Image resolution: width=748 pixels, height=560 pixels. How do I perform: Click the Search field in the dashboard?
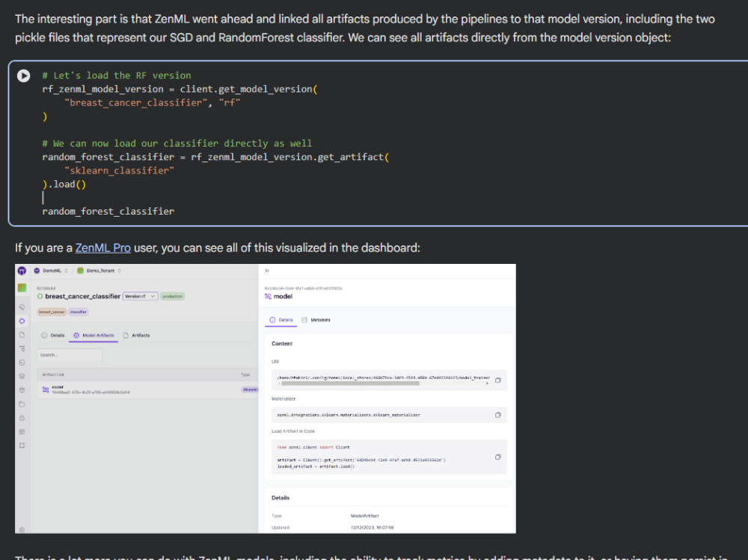[69, 355]
